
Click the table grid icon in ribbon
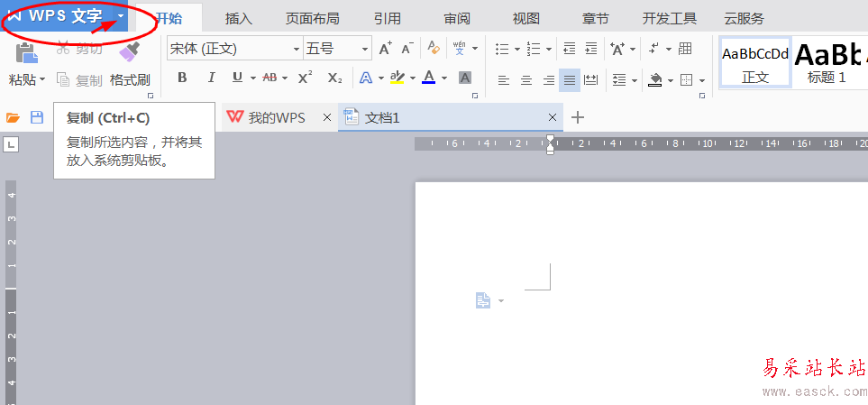point(685,49)
